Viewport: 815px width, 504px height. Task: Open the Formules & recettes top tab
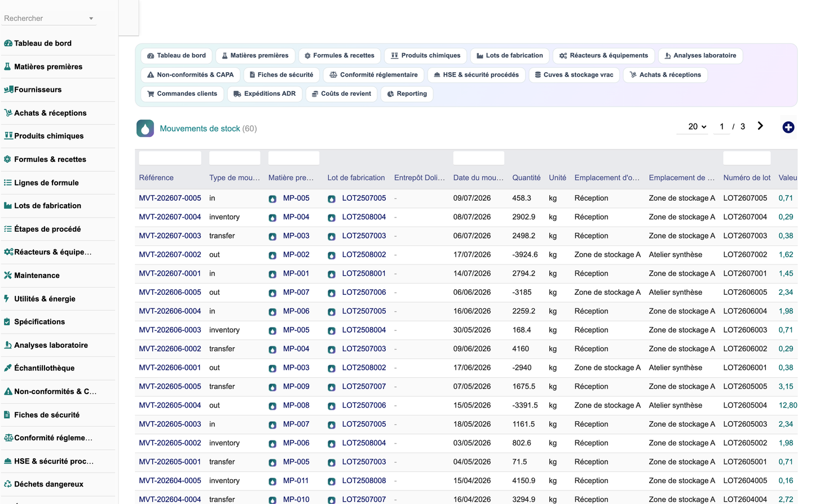coord(340,56)
